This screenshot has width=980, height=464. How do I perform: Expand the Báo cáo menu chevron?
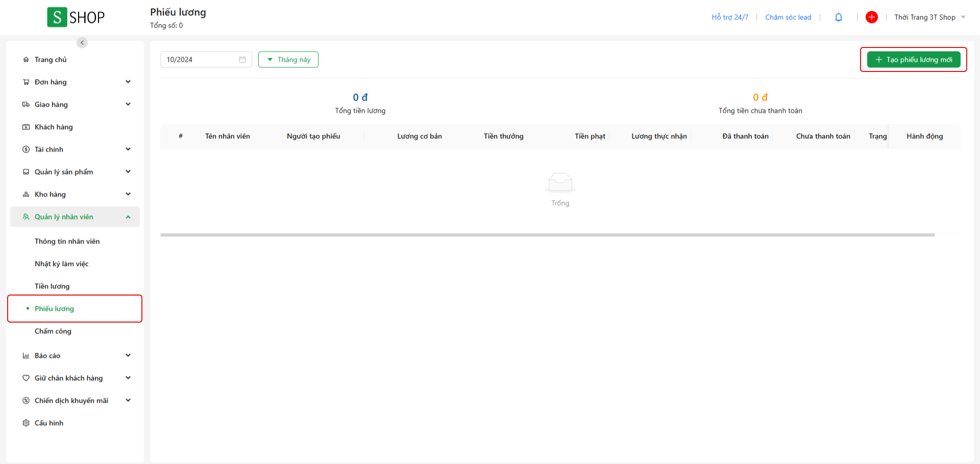click(128, 355)
